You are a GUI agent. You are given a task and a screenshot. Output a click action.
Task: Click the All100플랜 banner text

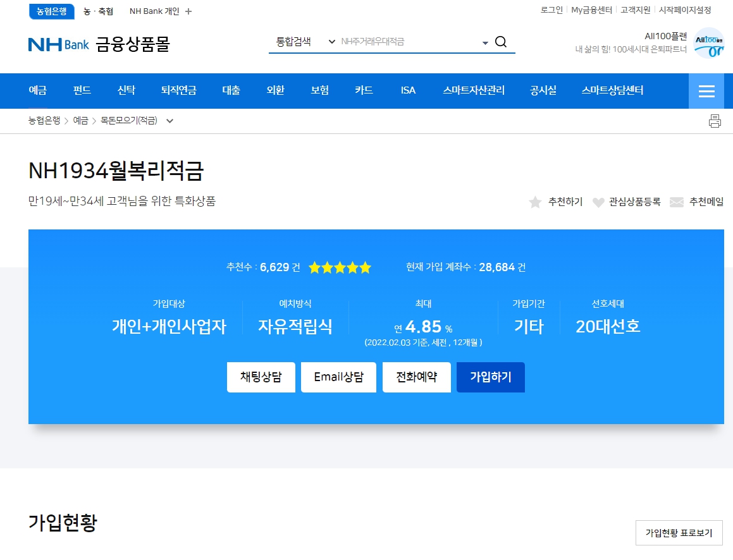tap(666, 36)
